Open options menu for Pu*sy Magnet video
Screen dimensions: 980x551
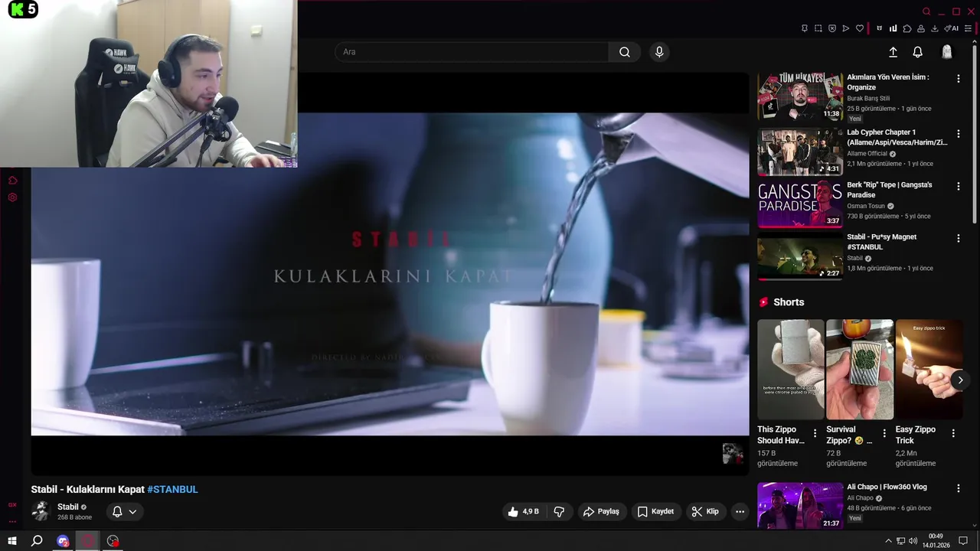click(x=958, y=239)
